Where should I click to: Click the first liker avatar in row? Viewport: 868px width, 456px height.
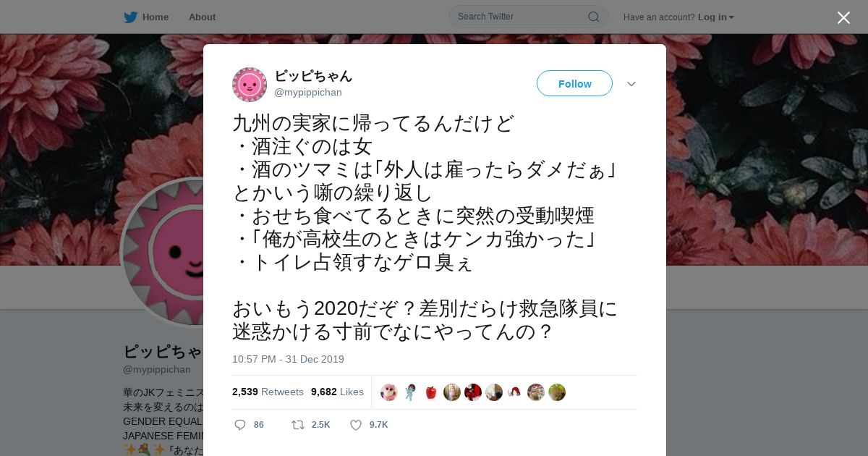pyautogui.click(x=389, y=392)
